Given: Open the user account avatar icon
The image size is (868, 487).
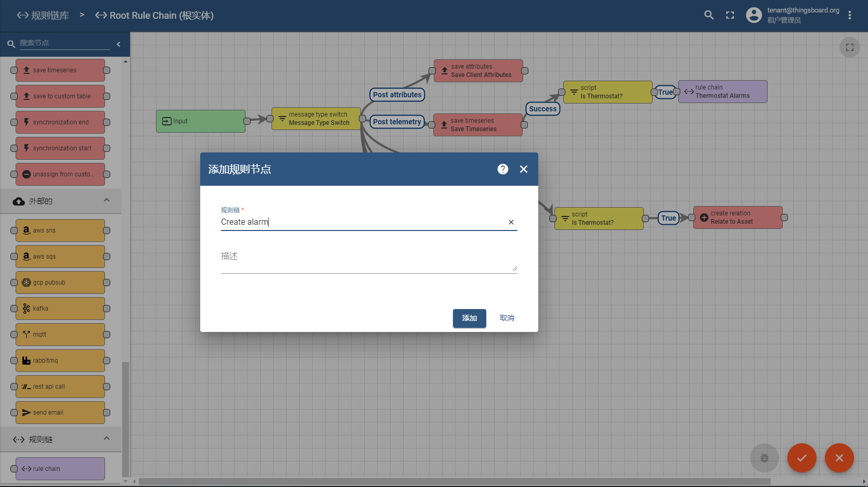Looking at the screenshot, I should pyautogui.click(x=754, y=15).
